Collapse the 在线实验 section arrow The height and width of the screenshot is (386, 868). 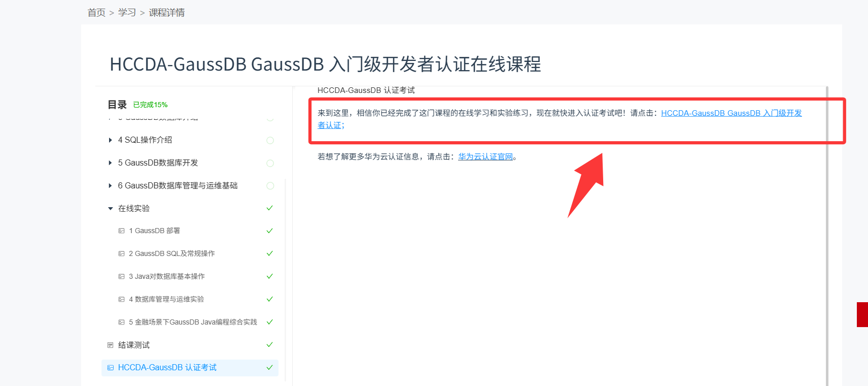pyautogui.click(x=110, y=209)
